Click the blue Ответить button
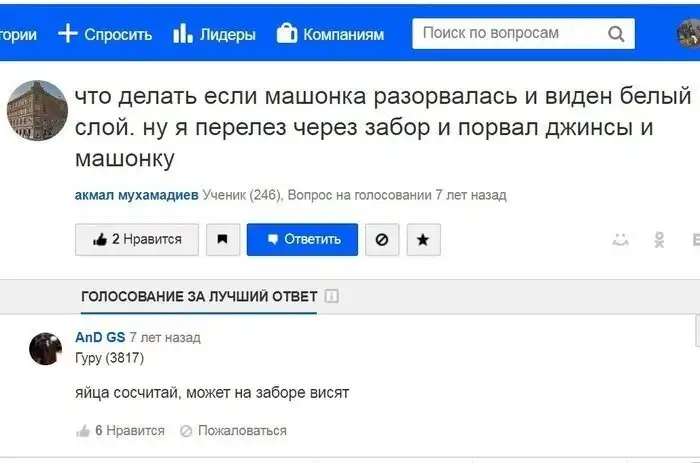700x463 pixels. (302, 240)
